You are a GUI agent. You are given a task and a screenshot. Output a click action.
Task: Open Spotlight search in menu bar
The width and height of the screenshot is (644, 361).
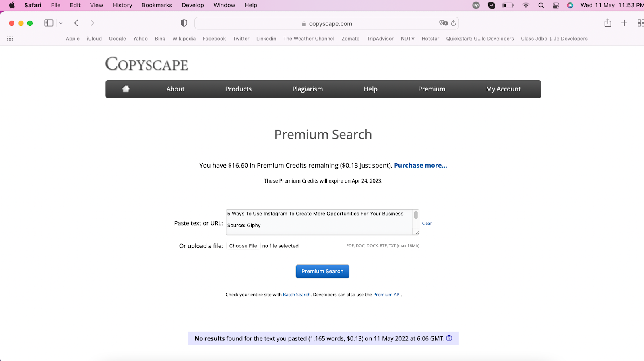[x=541, y=5]
